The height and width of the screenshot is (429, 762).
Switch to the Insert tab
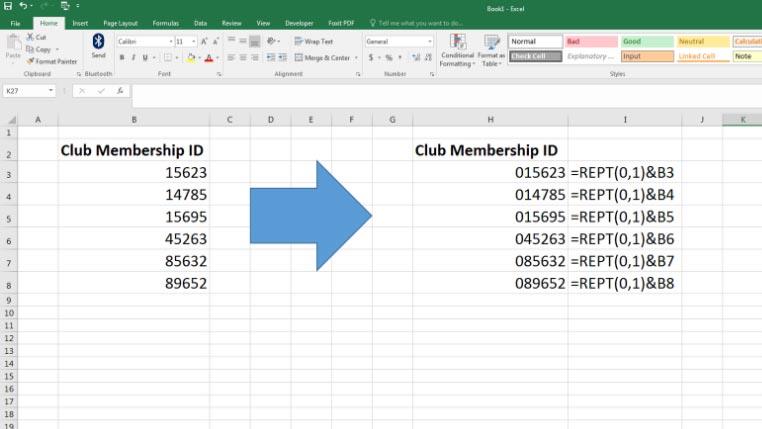tap(80, 23)
